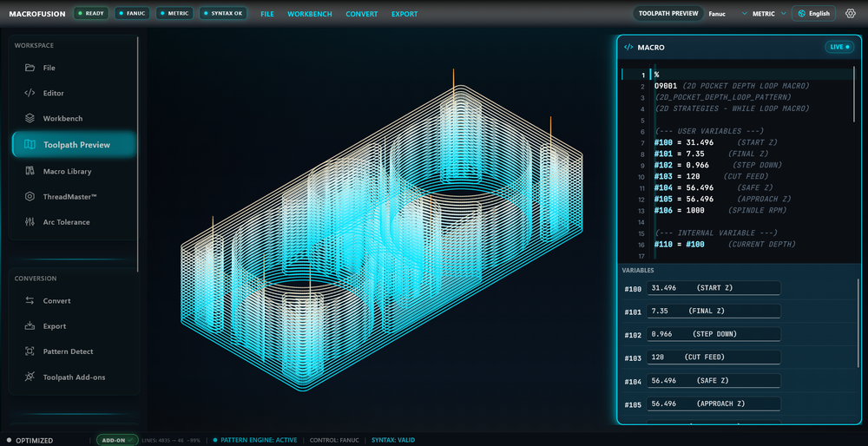Viewport: 868px width, 446px height.
Task: Edit the #101 FINAL Z variable field
Action: 714,311
